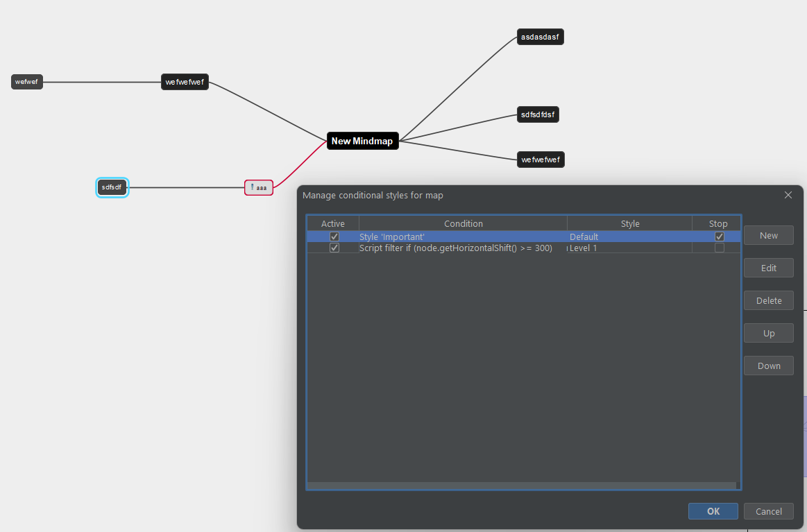Select the 'sdfsdfdsf' node

point(538,114)
